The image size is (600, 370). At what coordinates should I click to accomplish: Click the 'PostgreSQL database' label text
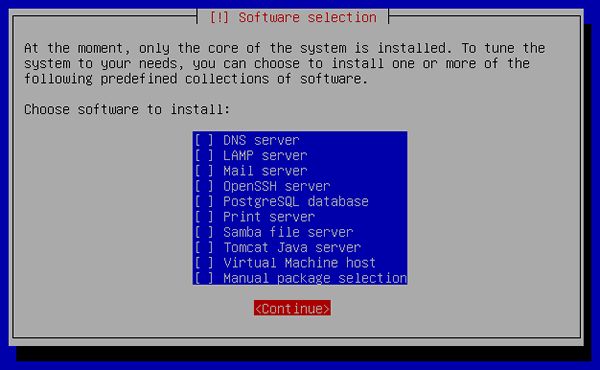pos(296,202)
